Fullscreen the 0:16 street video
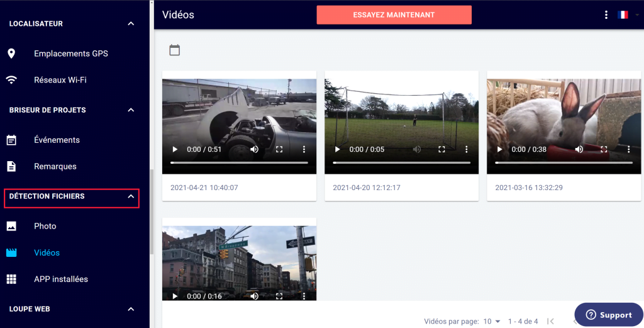 [279, 296]
